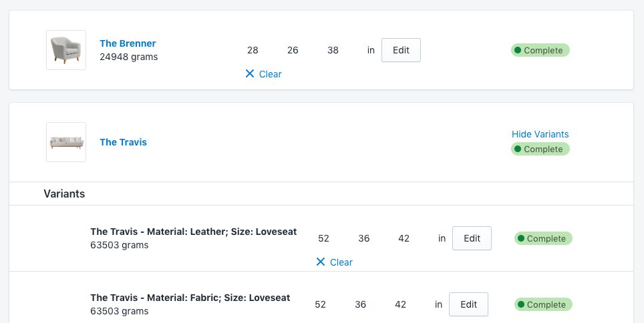This screenshot has height=323, width=644.
Task: Select the 52 value in Leather Loveseat row
Action: [x=323, y=239]
